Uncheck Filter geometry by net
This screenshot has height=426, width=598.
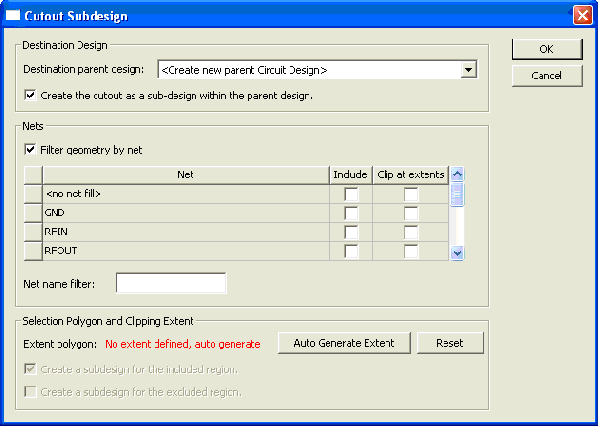click(31, 150)
